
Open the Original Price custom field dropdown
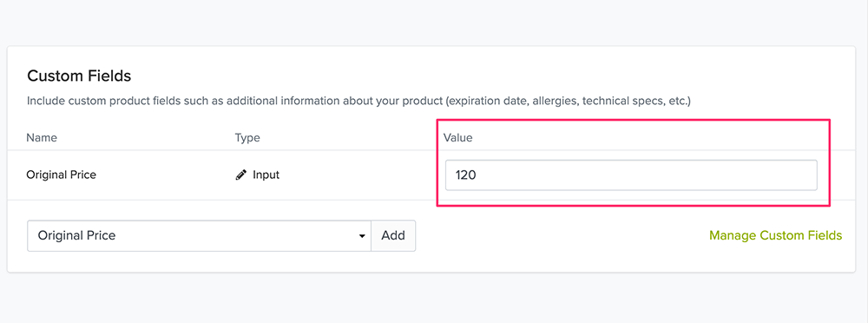(x=200, y=235)
